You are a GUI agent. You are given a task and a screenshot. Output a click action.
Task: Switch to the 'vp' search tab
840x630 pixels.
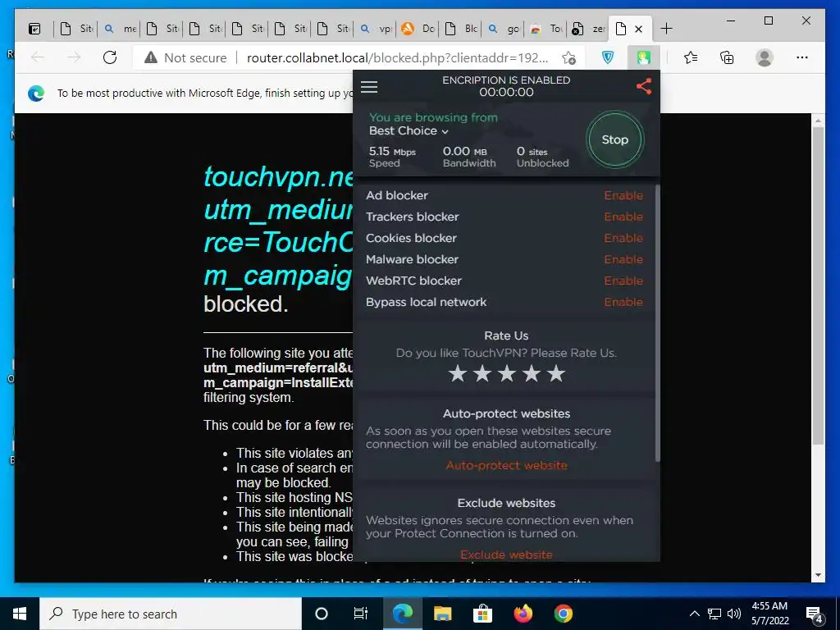click(x=376, y=29)
